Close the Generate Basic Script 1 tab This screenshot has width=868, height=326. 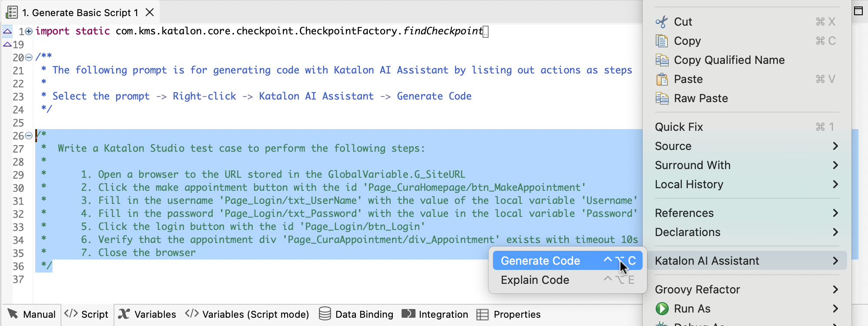(x=150, y=12)
